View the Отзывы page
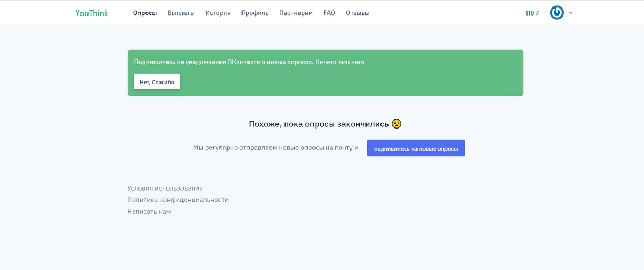Viewport: 644px width, 270px height. (x=357, y=13)
